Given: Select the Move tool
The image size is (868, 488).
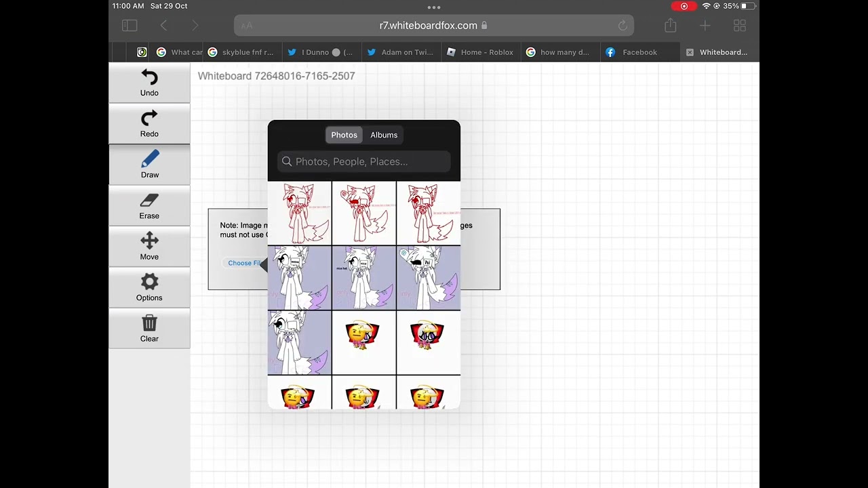Looking at the screenshot, I should point(149,247).
